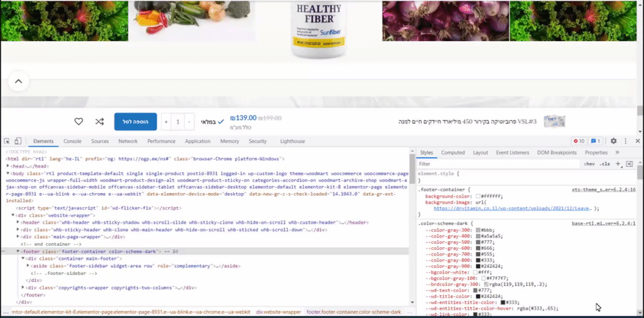The image size is (644, 318).
Task: Select the Computed sidebar tab
Action: tap(453, 153)
